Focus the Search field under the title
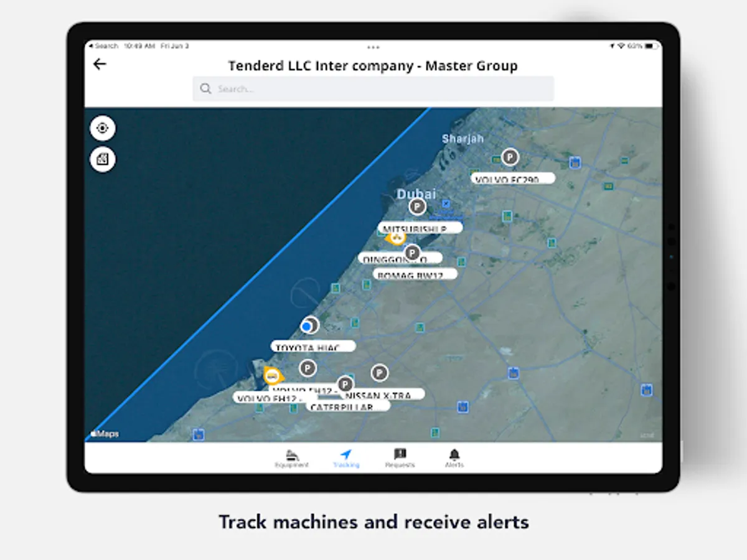The image size is (747, 560). 373,89
